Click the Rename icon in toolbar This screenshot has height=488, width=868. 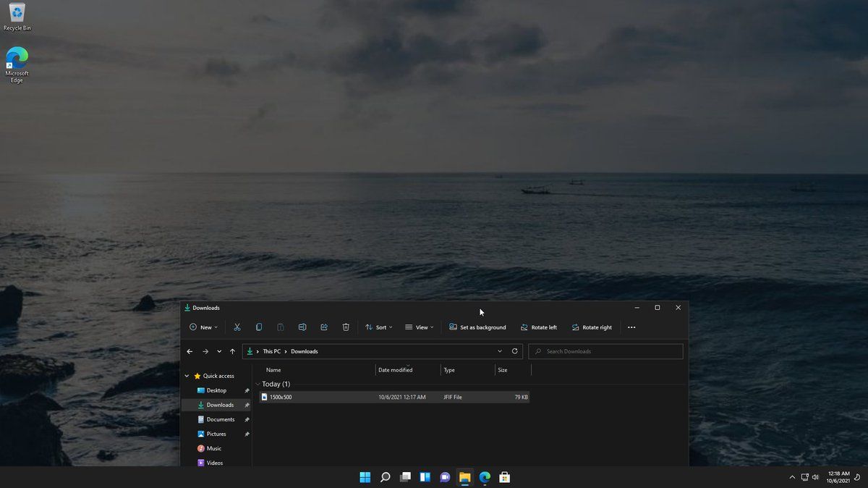point(302,327)
